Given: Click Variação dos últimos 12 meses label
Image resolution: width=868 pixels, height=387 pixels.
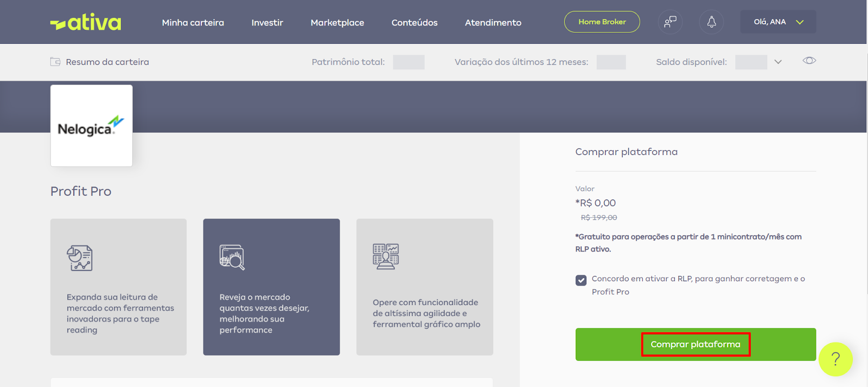Looking at the screenshot, I should point(521,62).
